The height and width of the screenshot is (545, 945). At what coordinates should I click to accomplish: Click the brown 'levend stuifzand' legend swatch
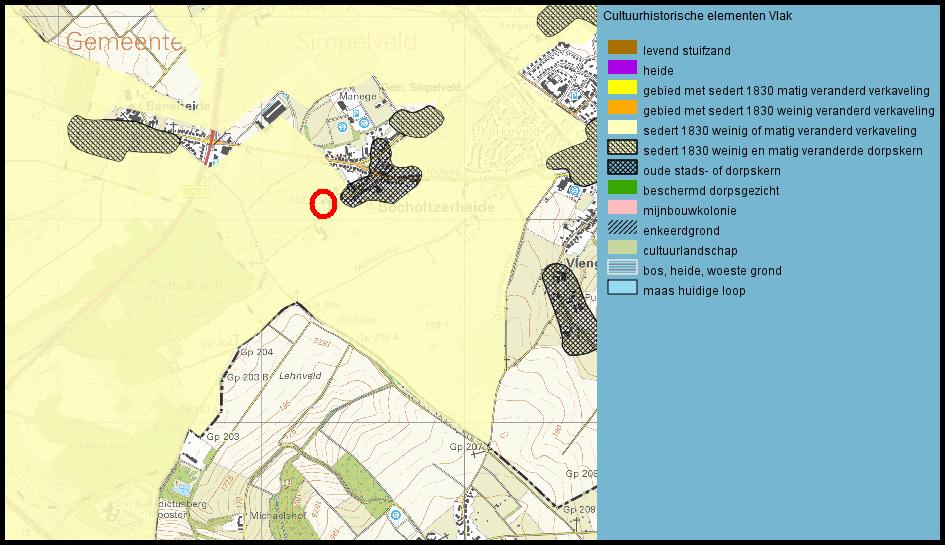(x=622, y=48)
